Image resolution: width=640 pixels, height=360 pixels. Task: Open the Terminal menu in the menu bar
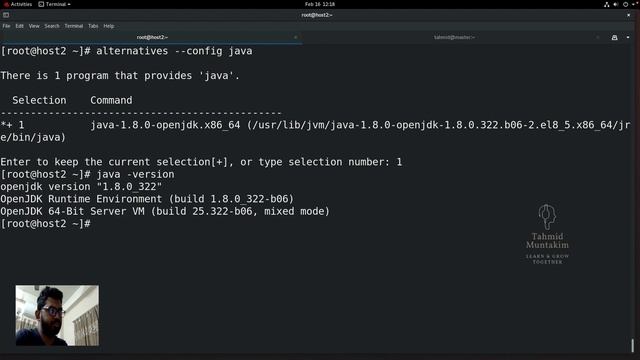click(74, 26)
